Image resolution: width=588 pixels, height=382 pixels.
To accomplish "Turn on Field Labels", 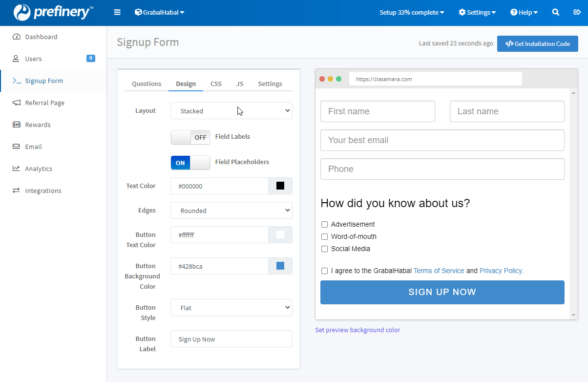I will [x=190, y=137].
